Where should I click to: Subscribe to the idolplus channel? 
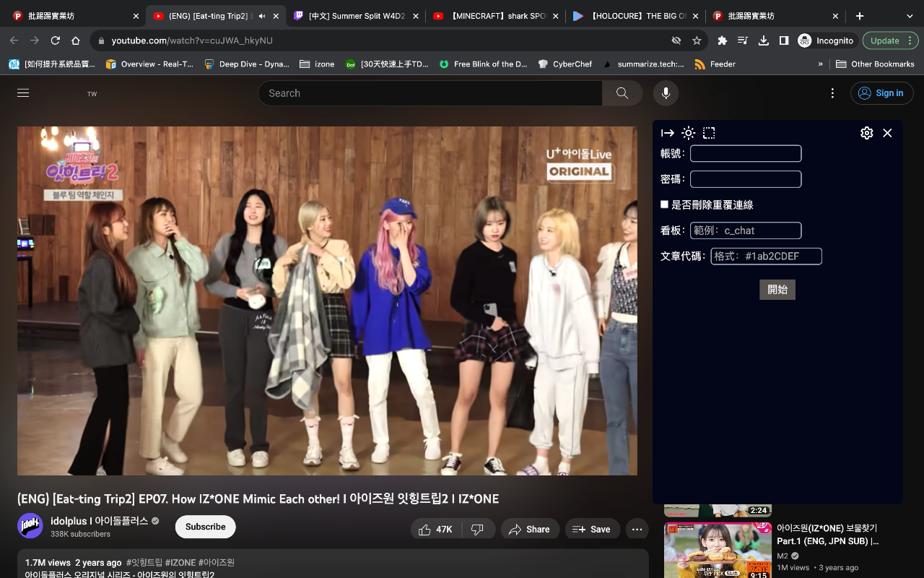point(205,527)
